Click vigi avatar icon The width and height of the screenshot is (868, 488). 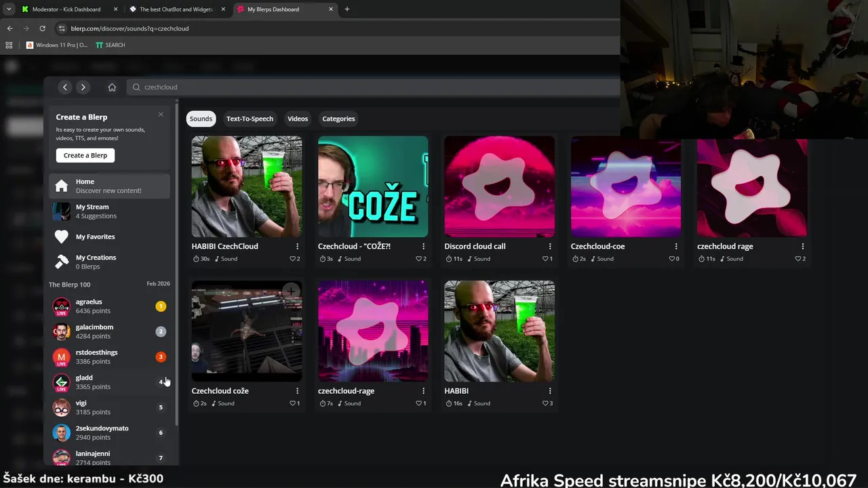click(x=62, y=407)
